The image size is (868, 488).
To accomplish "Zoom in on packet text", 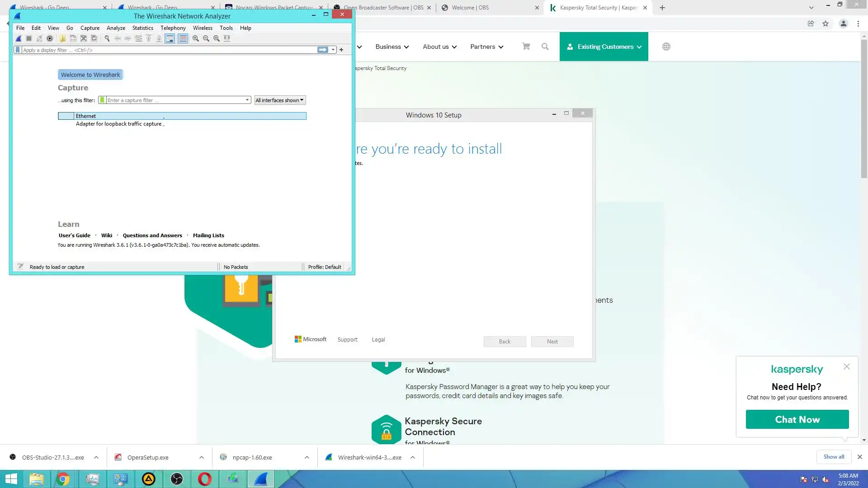I will 196,39.
